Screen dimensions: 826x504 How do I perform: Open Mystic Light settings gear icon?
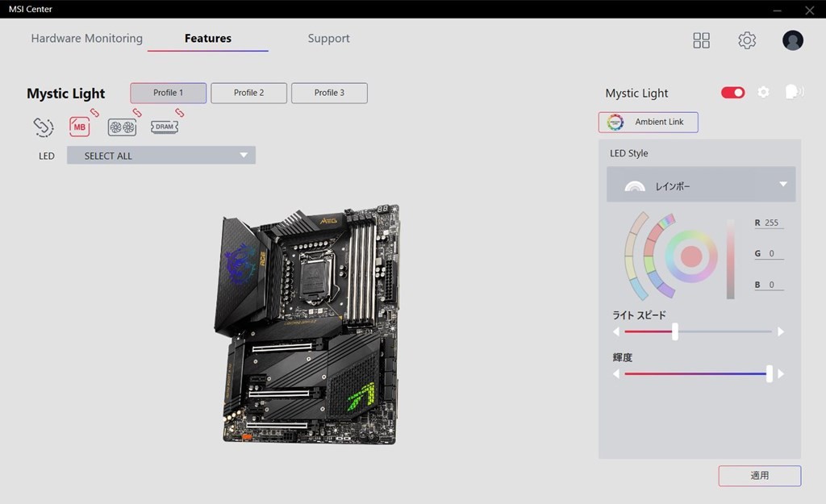coord(763,92)
